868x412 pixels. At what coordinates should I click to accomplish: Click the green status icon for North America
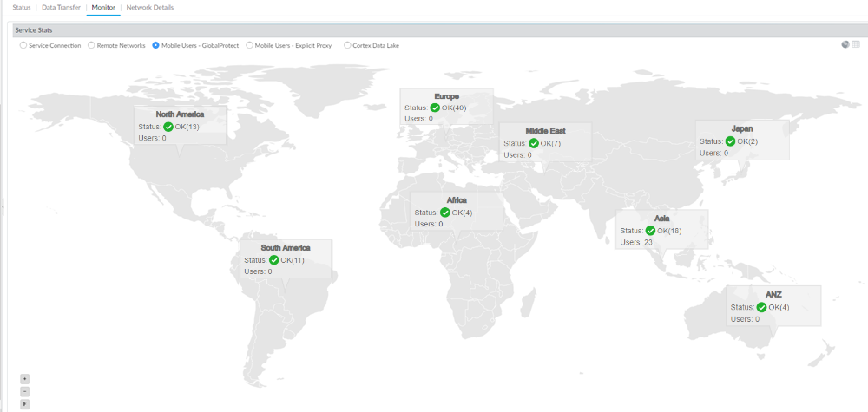pos(168,127)
